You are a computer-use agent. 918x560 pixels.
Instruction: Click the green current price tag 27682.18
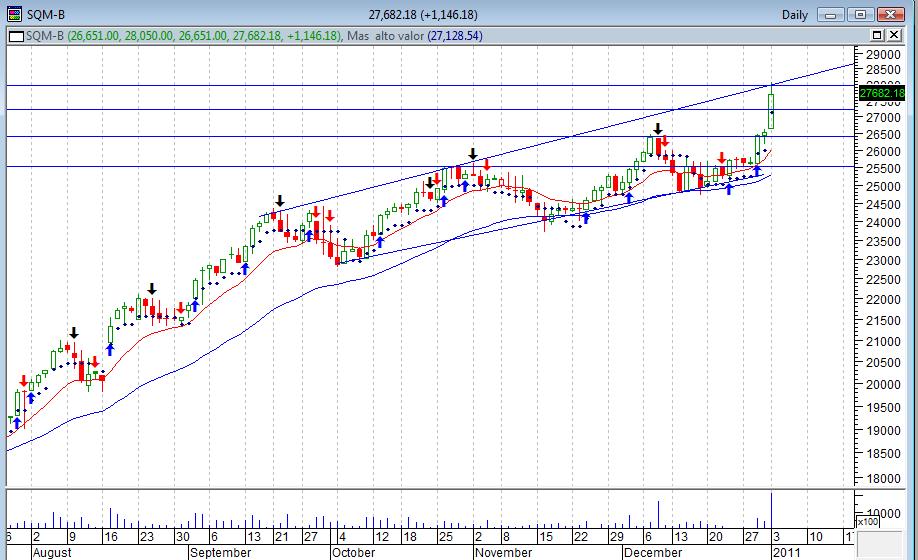point(882,93)
